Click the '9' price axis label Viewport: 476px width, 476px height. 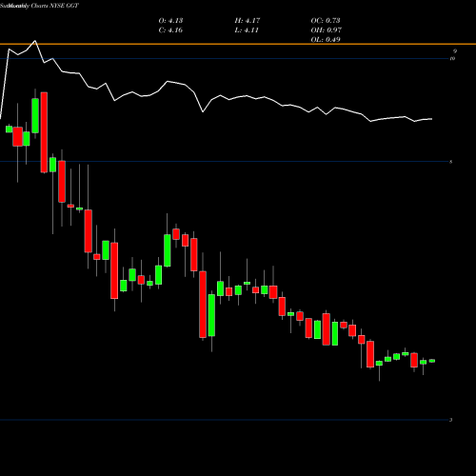click(x=455, y=51)
